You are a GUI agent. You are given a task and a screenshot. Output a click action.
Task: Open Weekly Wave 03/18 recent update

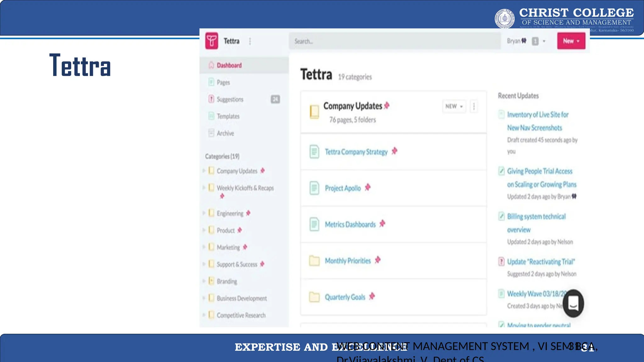point(536,294)
